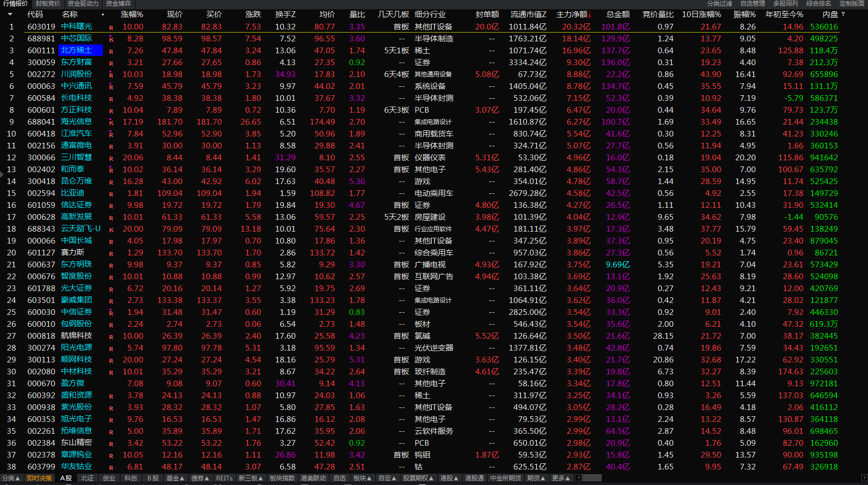Open the 新三板 dropdown tab
The height and width of the screenshot is (485, 868).
(x=251, y=478)
